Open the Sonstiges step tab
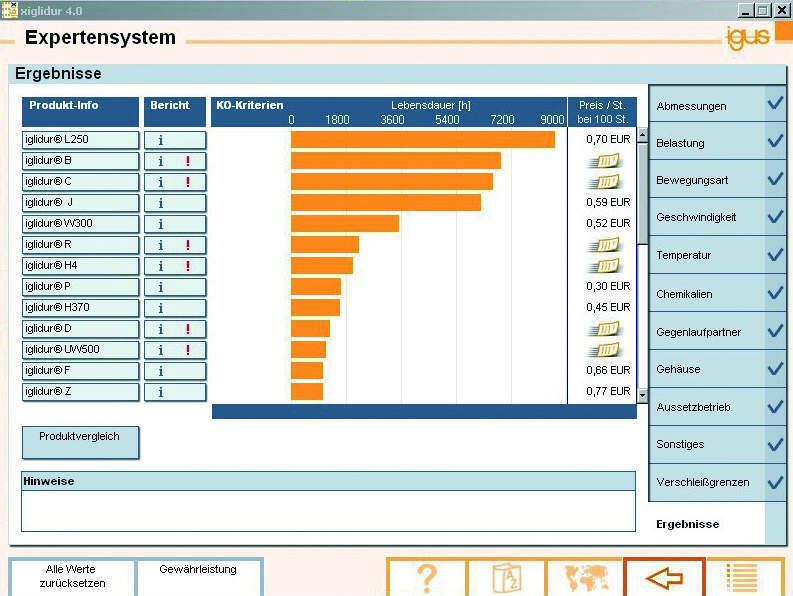This screenshot has width=793, height=596. click(x=717, y=444)
